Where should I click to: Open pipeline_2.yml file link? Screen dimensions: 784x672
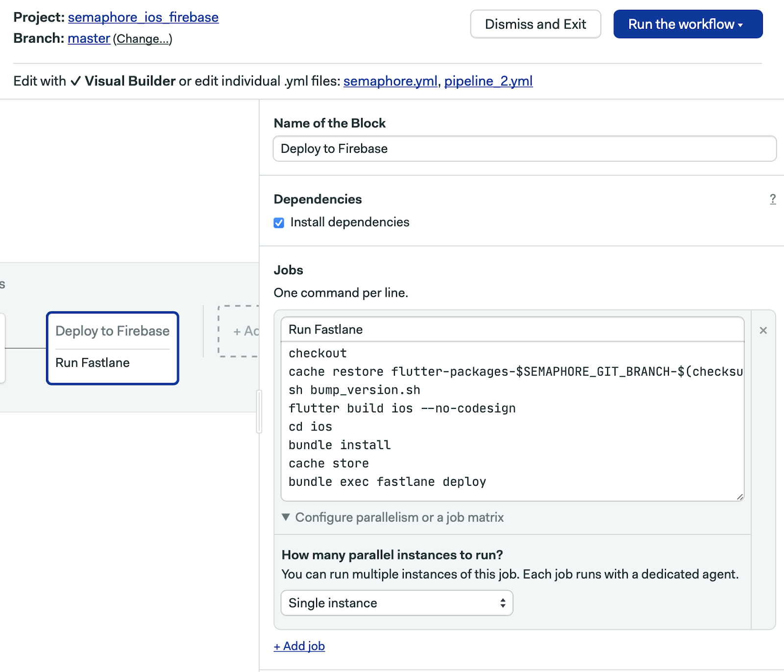point(489,81)
